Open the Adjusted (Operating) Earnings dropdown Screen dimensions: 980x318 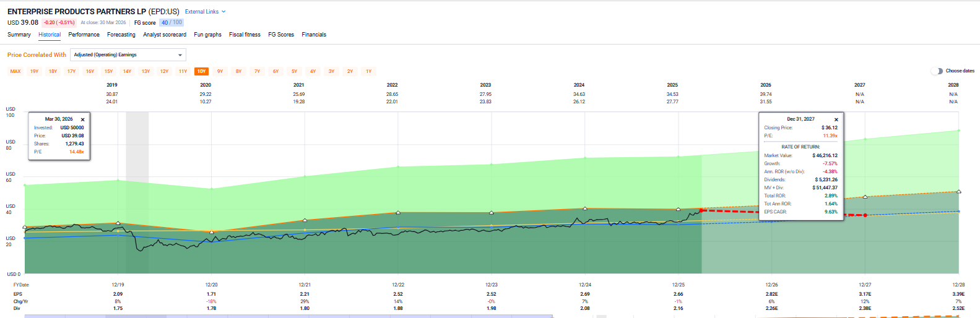(128, 55)
